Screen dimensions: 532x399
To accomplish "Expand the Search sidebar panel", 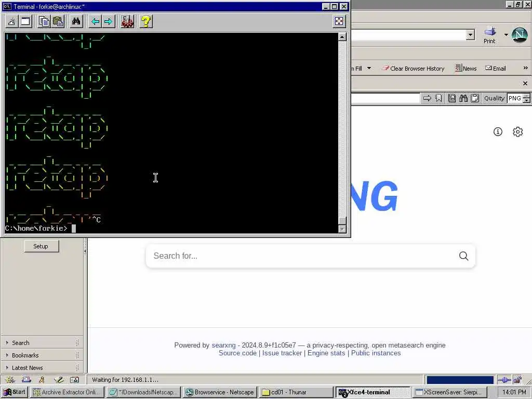I will pos(42,343).
